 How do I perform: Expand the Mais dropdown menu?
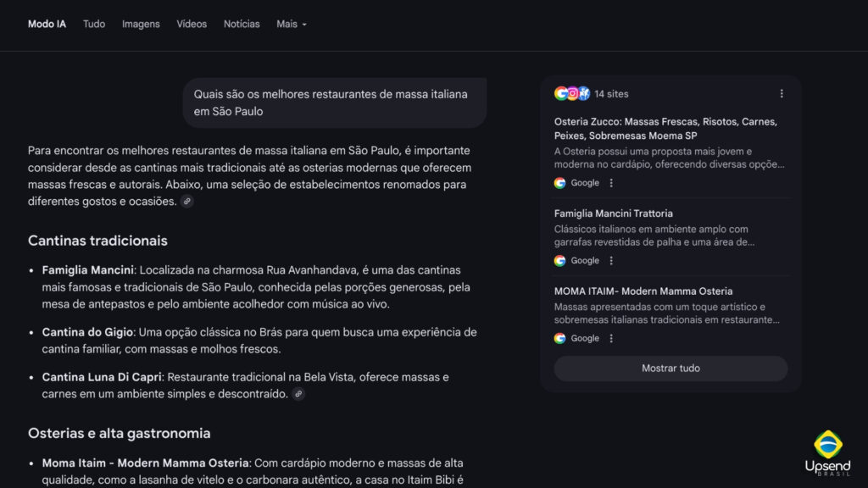pos(292,25)
